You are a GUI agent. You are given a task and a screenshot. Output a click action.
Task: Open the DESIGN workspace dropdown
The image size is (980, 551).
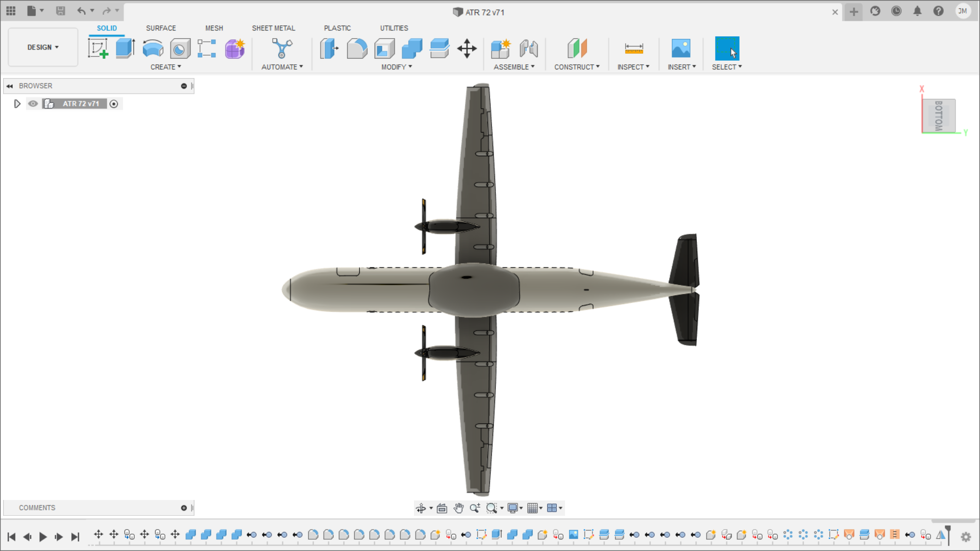43,47
